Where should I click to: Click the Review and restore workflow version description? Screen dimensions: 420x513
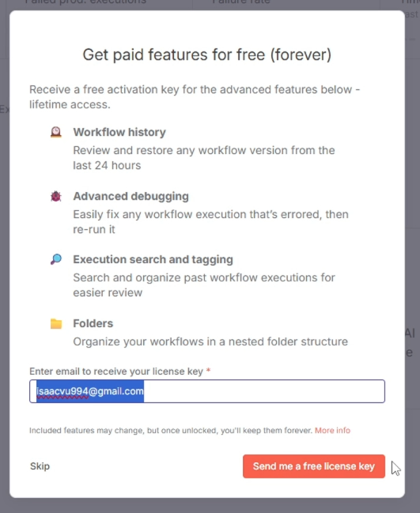[x=204, y=158]
